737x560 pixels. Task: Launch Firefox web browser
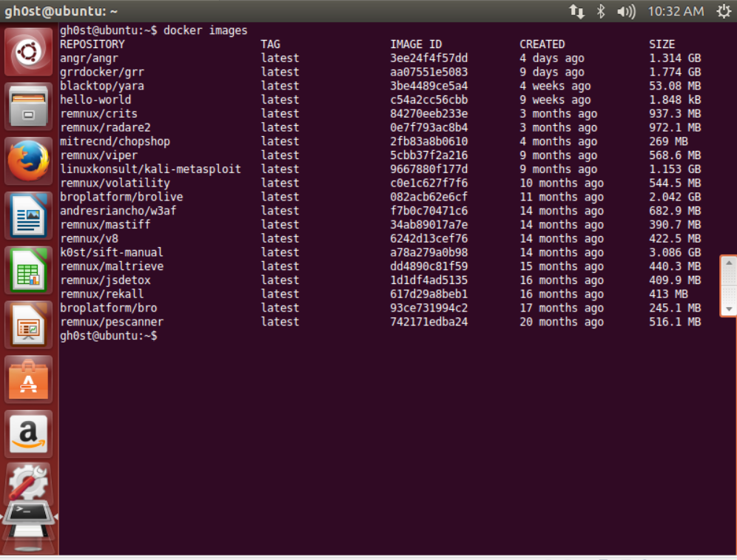click(x=28, y=161)
